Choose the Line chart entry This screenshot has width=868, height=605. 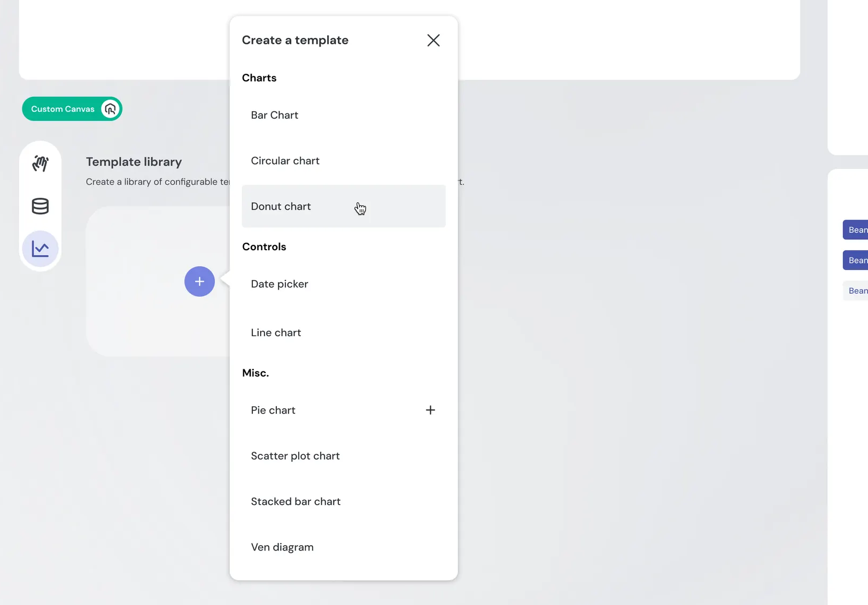point(276,333)
